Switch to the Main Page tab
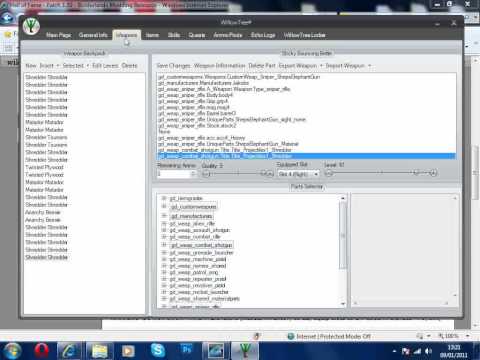Screen dimensions: 480x360 58,35
